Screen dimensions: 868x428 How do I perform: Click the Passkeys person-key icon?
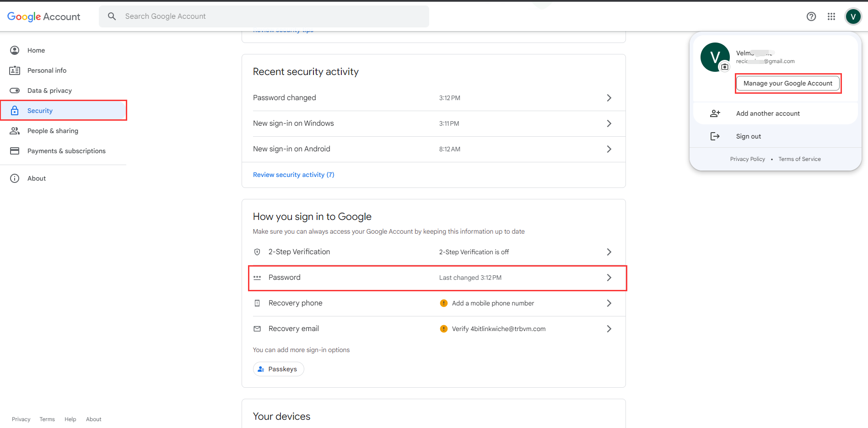pos(261,369)
